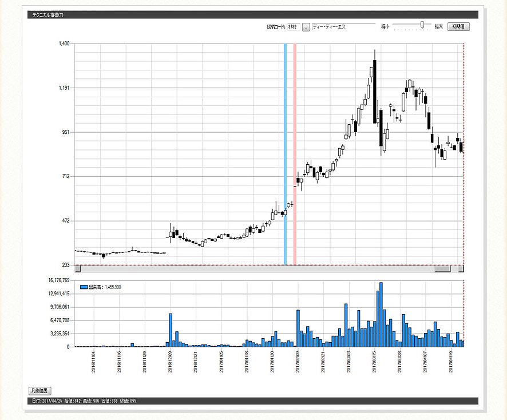
Task: Click the horizontal scrollbar left end button
Action: coord(78,269)
